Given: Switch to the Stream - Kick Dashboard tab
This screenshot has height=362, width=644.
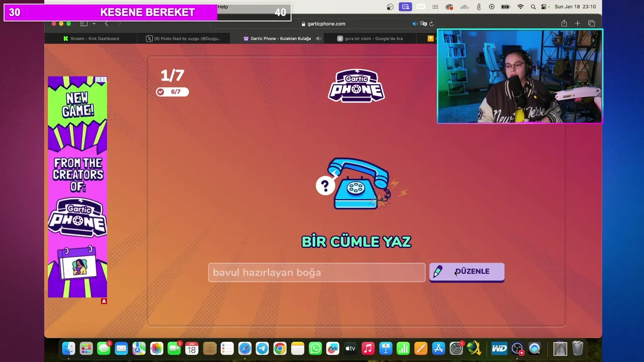Looking at the screenshot, I should [91, 38].
